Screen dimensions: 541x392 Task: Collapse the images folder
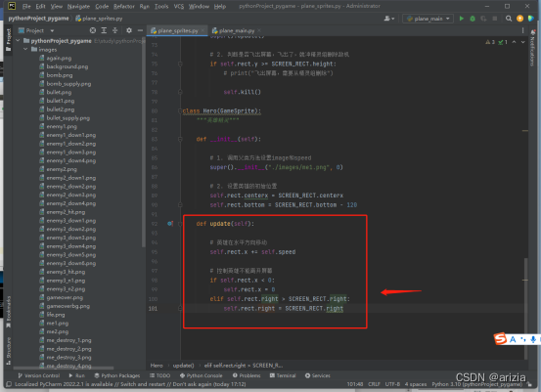pos(25,49)
